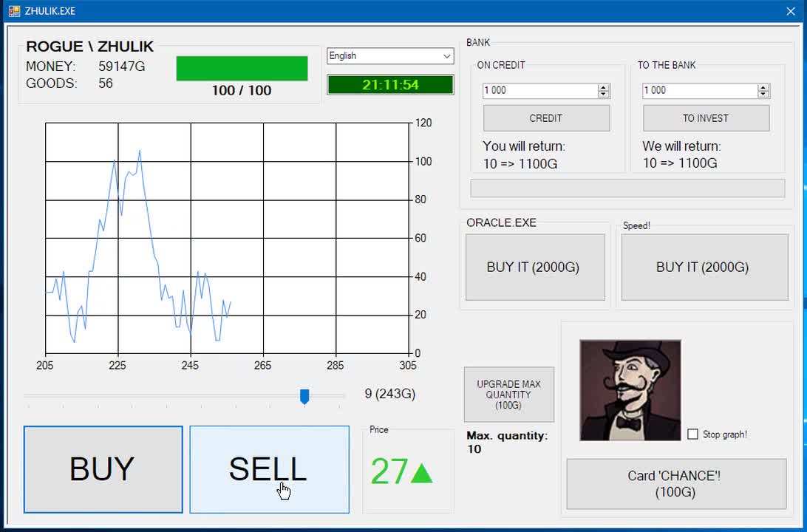807x532 pixels.
Task: Open the English language dropdown
Action: [x=389, y=56]
